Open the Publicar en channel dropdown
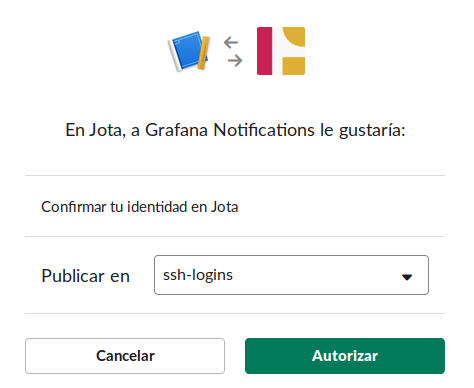This screenshot has height=388, width=474. pos(291,275)
